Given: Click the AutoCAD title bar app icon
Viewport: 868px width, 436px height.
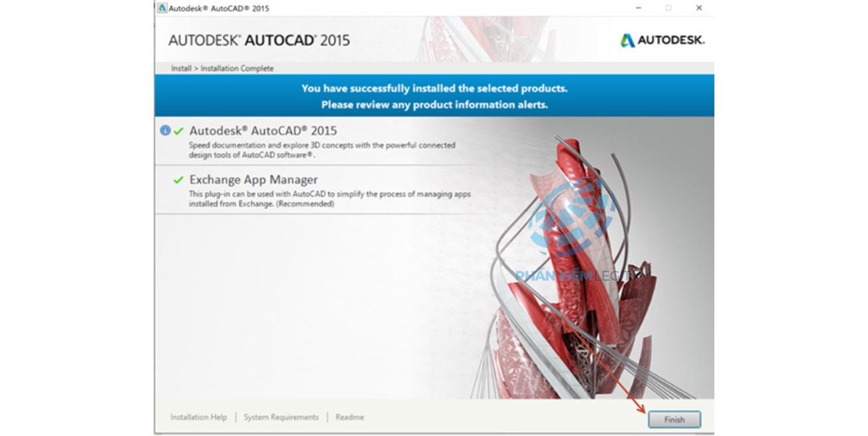Looking at the screenshot, I should click(162, 8).
